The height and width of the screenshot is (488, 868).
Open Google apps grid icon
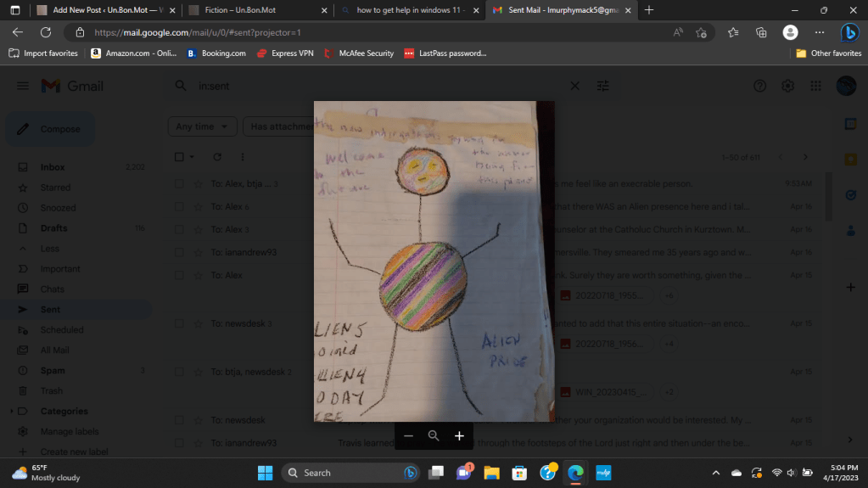point(815,86)
